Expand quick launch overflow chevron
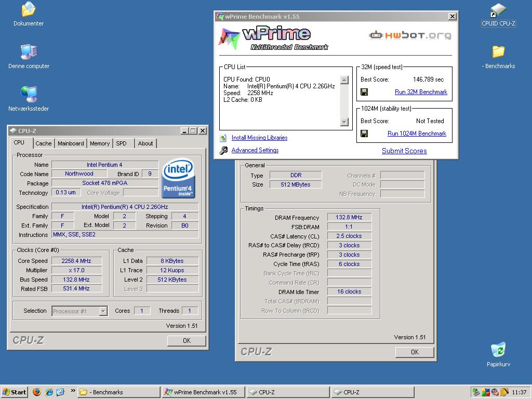The image size is (532, 399). click(x=73, y=391)
